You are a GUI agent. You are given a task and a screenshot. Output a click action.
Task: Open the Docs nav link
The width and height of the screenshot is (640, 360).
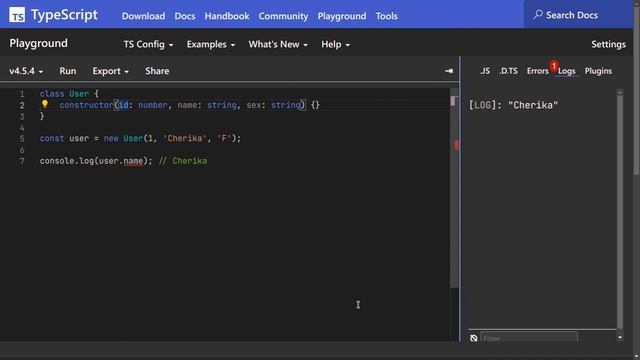[185, 16]
